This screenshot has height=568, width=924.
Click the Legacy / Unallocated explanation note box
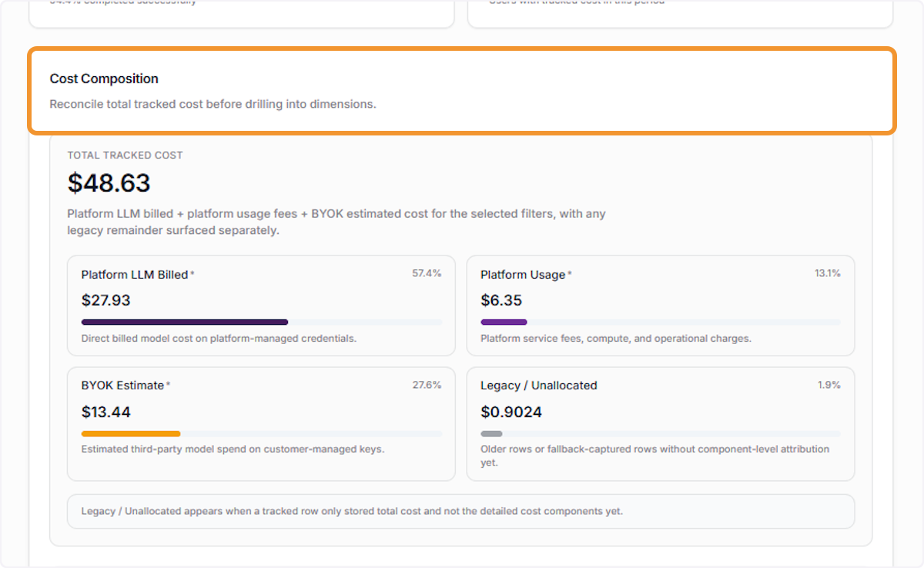click(460, 511)
